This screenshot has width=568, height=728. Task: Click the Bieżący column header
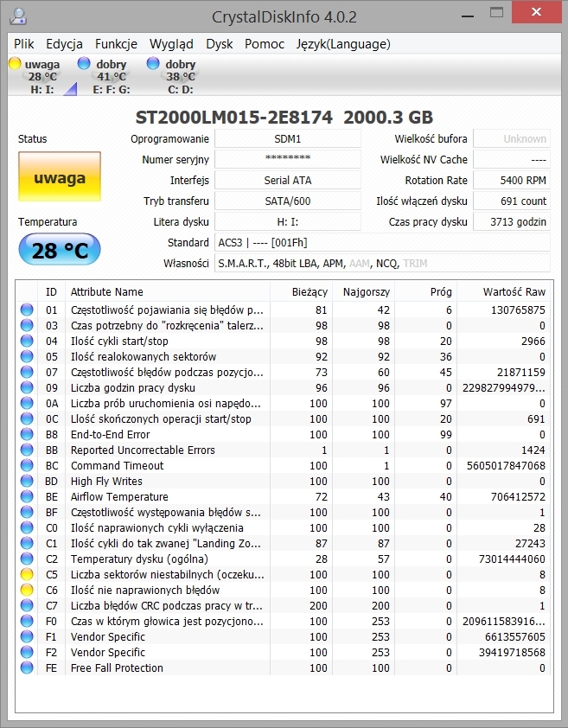pos(301,291)
